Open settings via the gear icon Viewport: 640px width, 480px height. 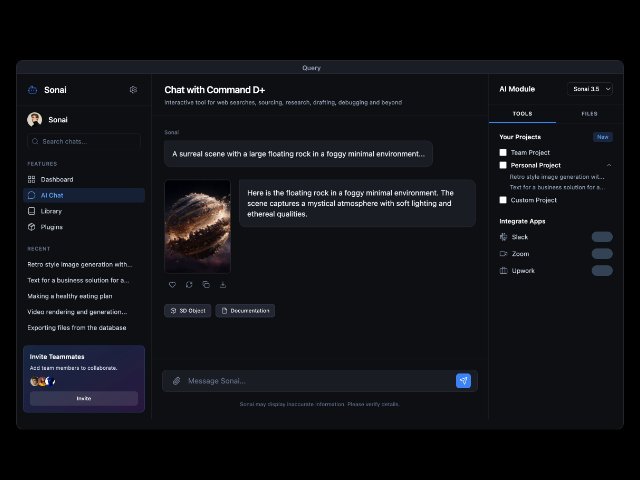(x=133, y=90)
